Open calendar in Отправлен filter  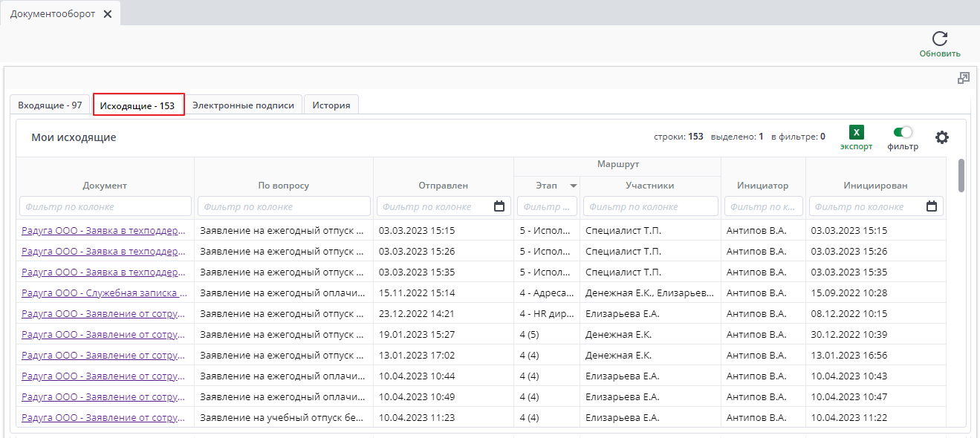(x=499, y=206)
